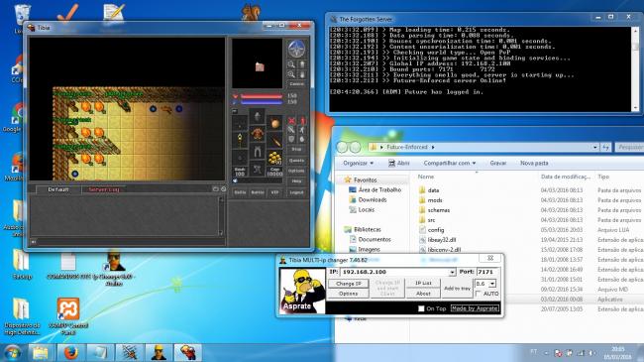Click the walking figure combat mode icon
Viewport: 644px width, 362px height.
point(302,130)
